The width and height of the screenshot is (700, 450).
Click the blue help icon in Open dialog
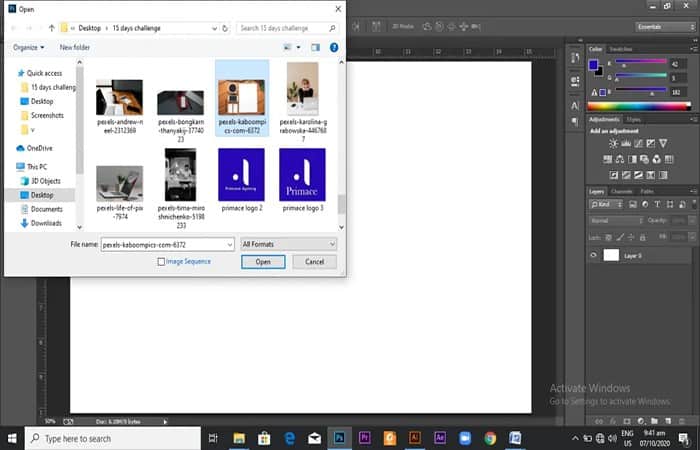point(334,47)
